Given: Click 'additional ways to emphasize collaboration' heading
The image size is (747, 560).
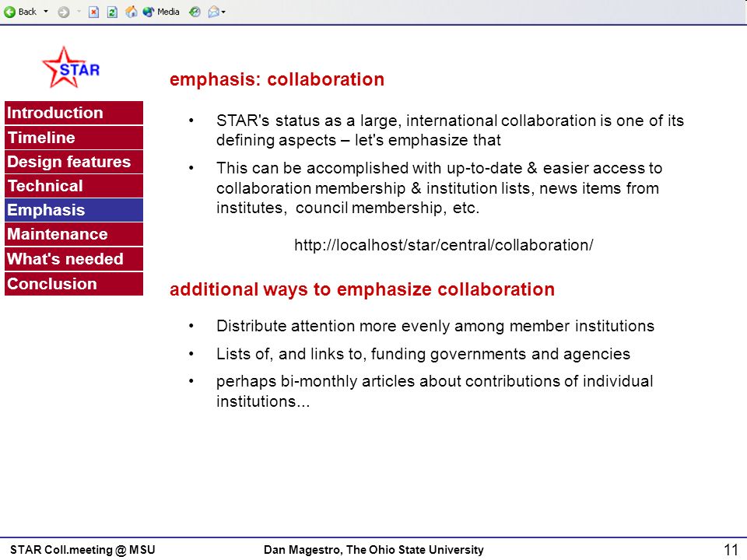Looking at the screenshot, I should click(x=362, y=289).
